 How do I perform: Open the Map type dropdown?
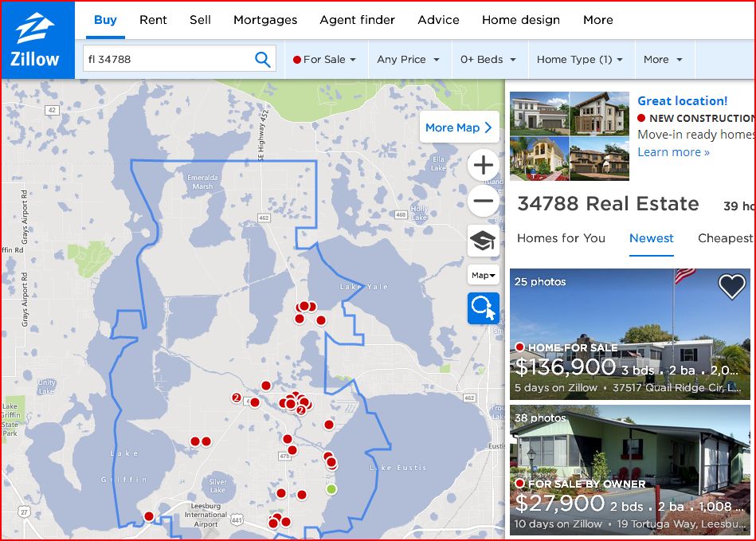click(x=483, y=275)
